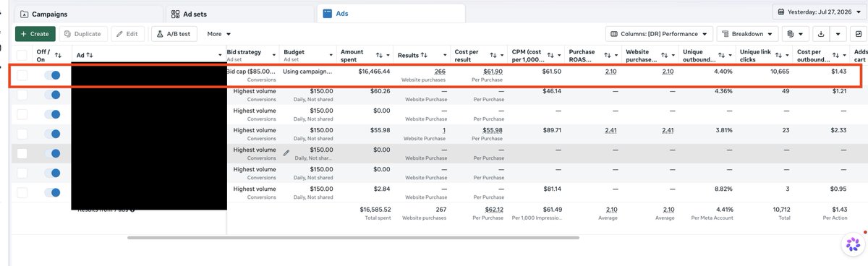Click the $81.14 CPM cell
This screenshot has width=868, height=266.
551,189
